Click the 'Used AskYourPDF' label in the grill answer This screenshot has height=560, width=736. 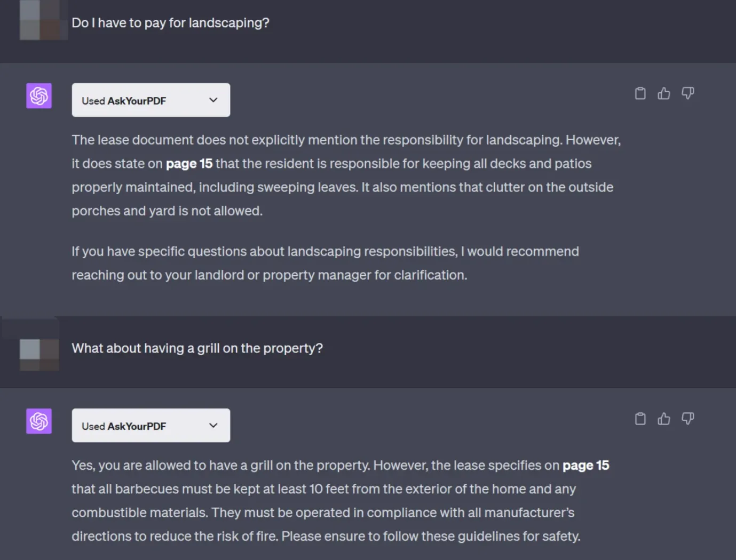tap(124, 426)
